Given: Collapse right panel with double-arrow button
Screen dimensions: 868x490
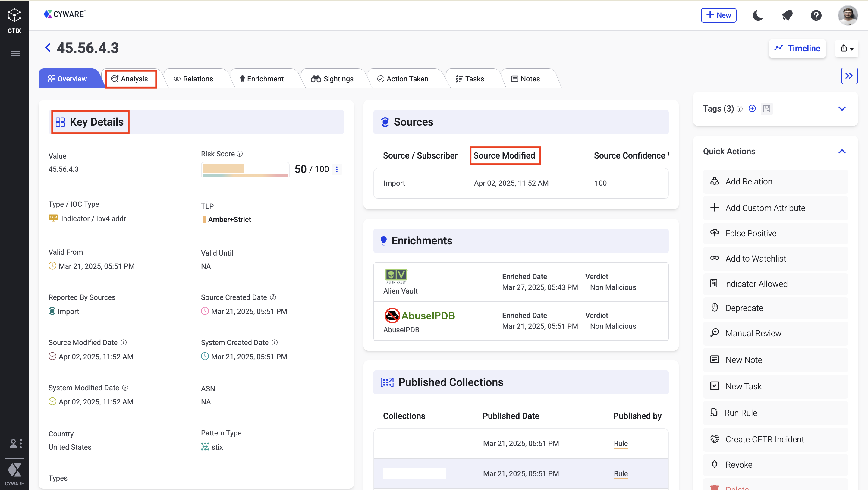Looking at the screenshot, I should coord(849,76).
